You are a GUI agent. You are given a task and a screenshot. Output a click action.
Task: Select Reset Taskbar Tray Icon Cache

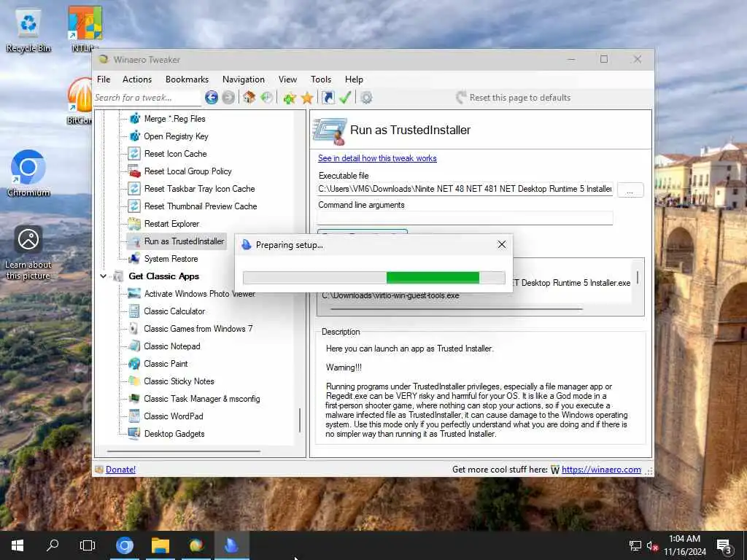point(200,189)
